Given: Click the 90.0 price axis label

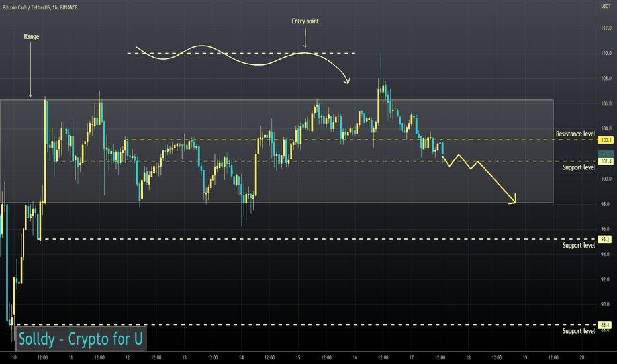Looking at the screenshot, I should (606, 304).
